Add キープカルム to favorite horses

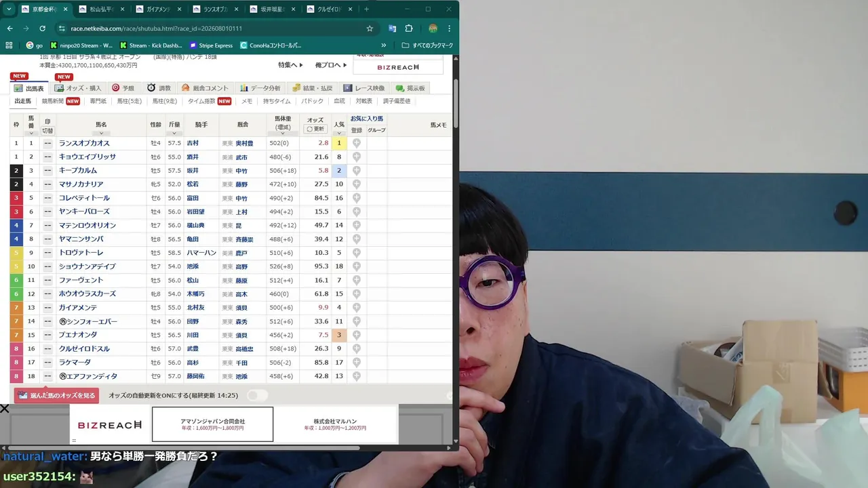pos(356,171)
